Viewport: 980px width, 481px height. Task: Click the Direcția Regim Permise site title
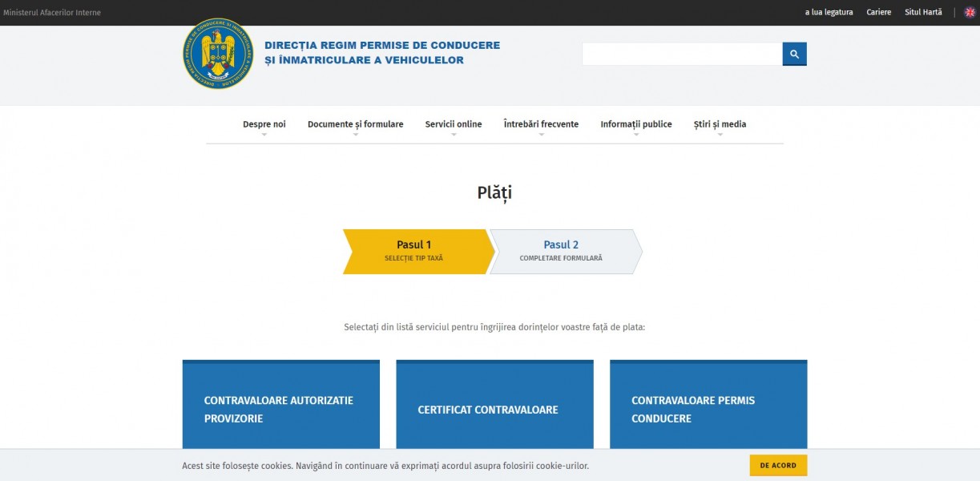click(382, 53)
